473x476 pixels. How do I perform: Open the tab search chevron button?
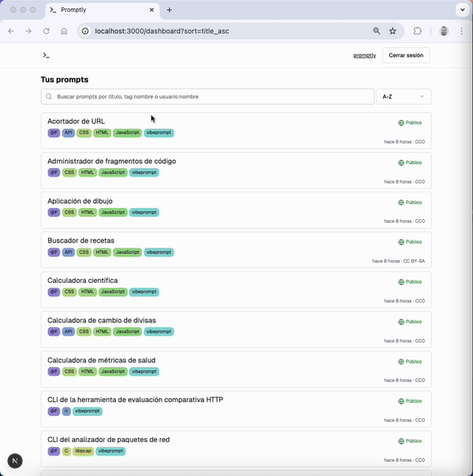point(463,9)
